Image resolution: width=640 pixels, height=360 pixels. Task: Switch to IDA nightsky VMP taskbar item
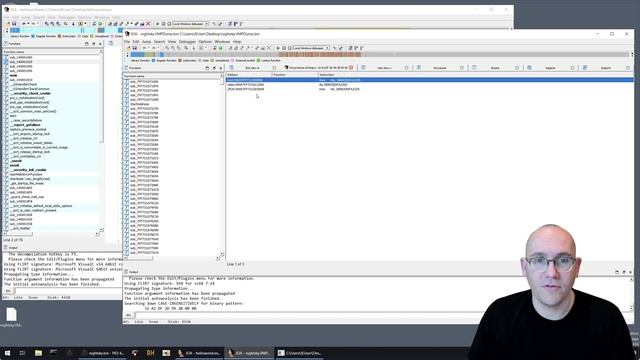(249, 353)
